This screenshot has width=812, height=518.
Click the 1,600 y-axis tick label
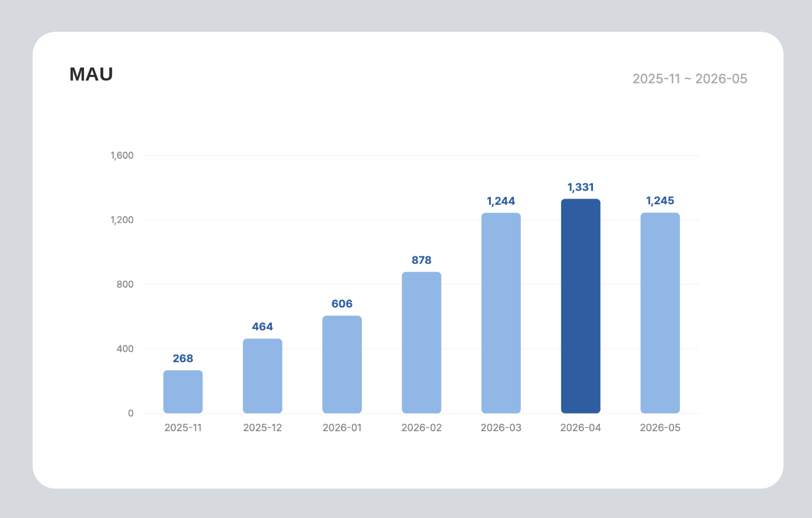[x=122, y=155]
